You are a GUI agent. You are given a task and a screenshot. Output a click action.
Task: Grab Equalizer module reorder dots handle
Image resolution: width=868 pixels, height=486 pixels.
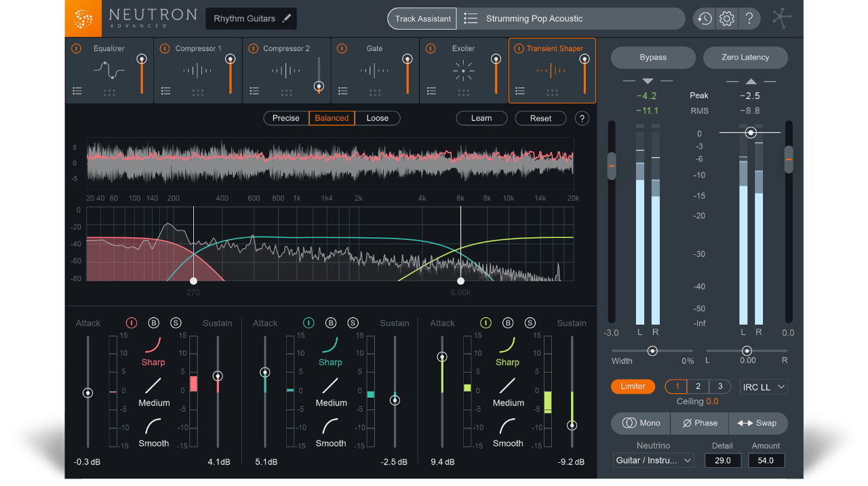click(x=109, y=93)
